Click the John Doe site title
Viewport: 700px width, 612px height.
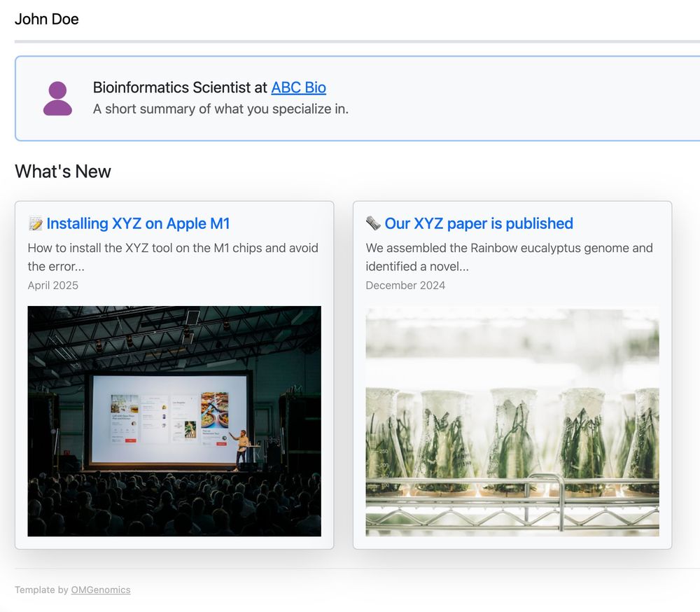coord(47,19)
